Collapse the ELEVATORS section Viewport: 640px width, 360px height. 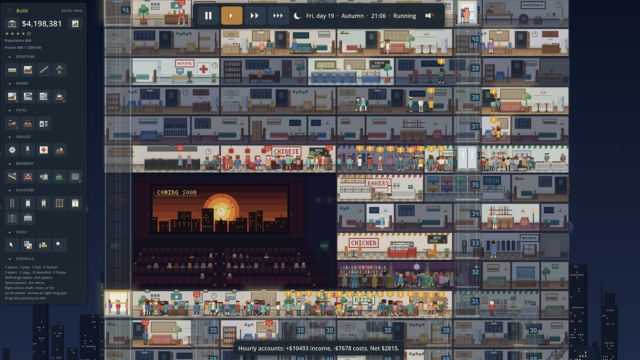click(10, 190)
